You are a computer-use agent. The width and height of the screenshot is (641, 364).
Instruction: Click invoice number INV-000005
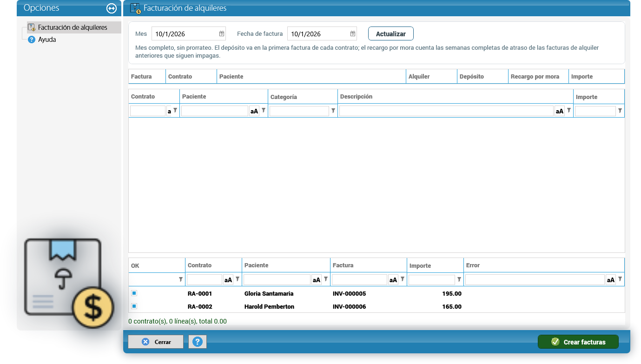(350, 294)
